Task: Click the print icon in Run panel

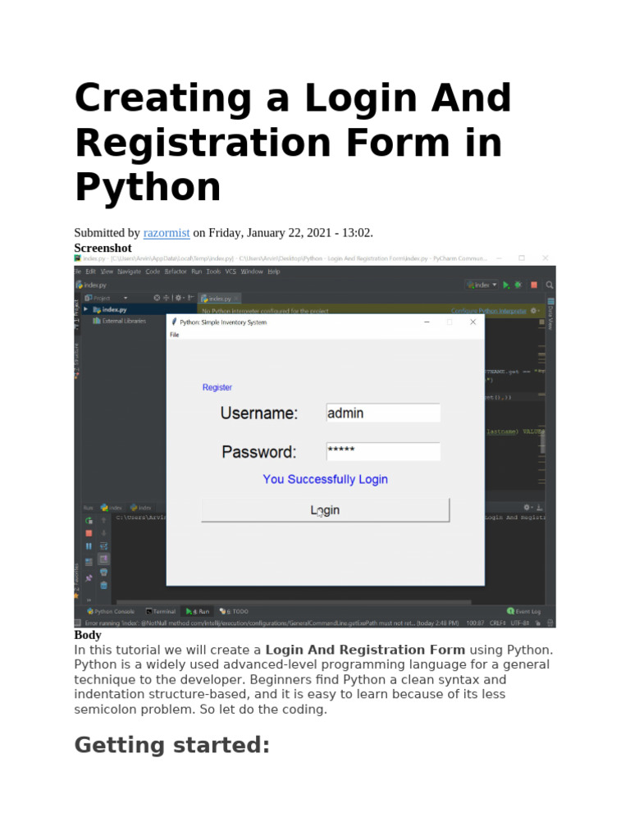Action: pyautogui.click(x=104, y=573)
